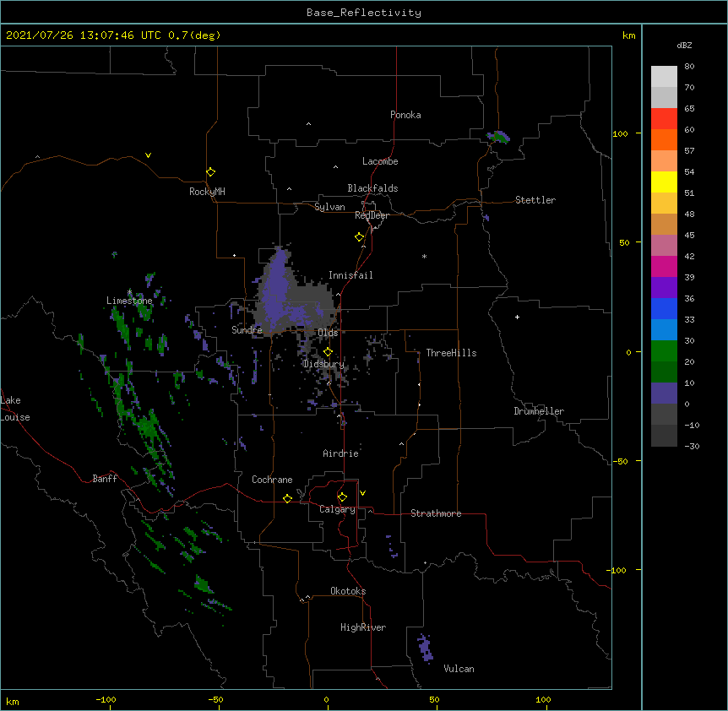Click the yellow diamond marker near Cochrane
This screenshot has width=728, height=711.
click(287, 498)
